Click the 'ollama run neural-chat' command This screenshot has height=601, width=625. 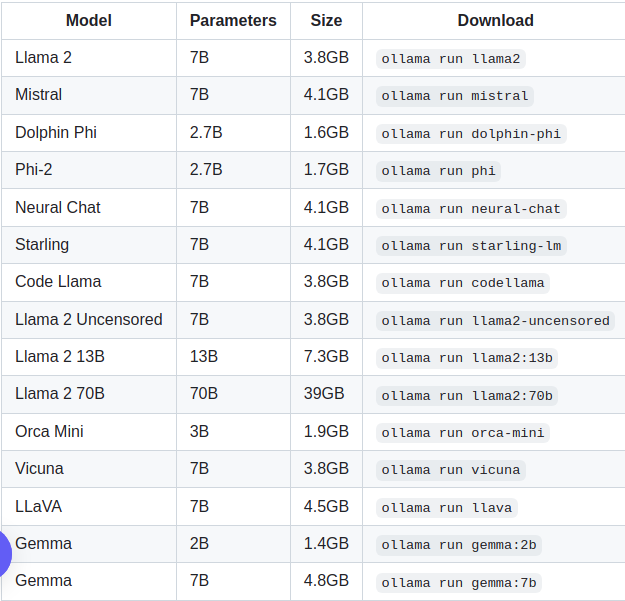coord(471,209)
